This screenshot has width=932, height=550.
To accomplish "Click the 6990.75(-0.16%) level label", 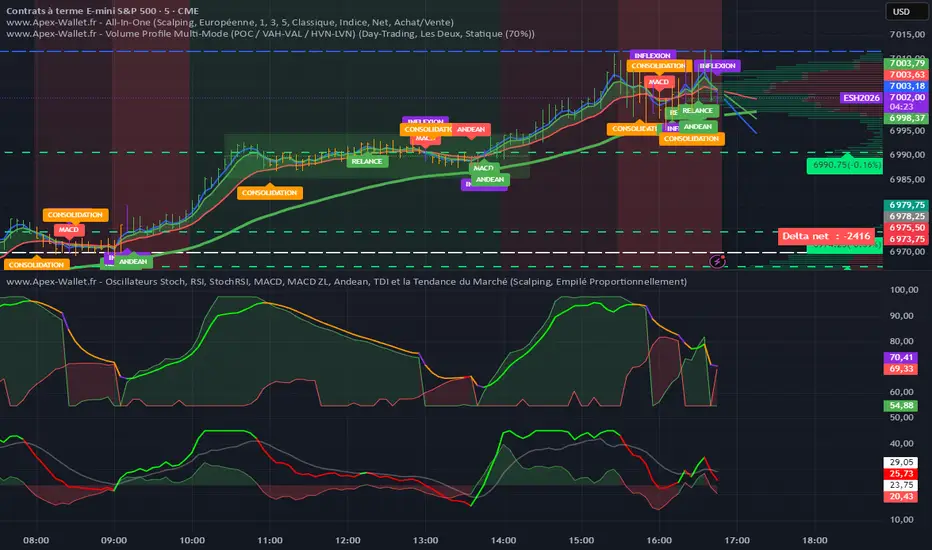I will pyautogui.click(x=846, y=165).
